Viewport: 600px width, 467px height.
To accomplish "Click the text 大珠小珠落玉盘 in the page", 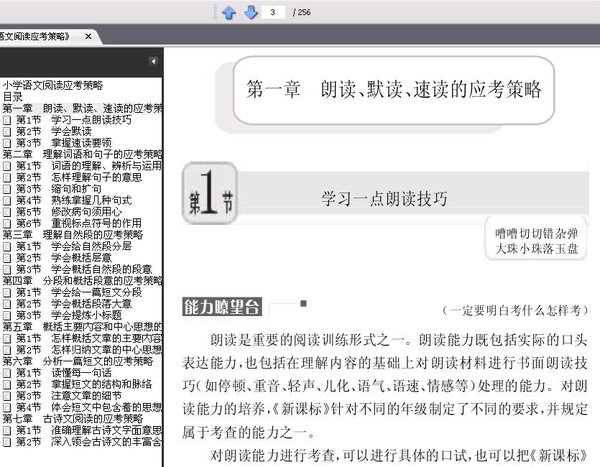I will 536,249.
